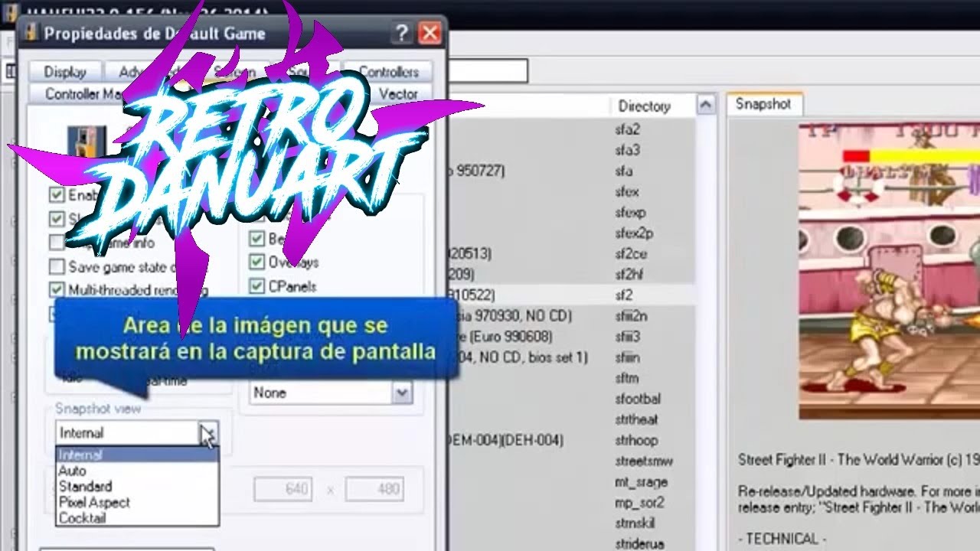Click the search field in MAMEUI toolbar
Viewport: 980px width, 551px height.
click(x=488, y=71)
